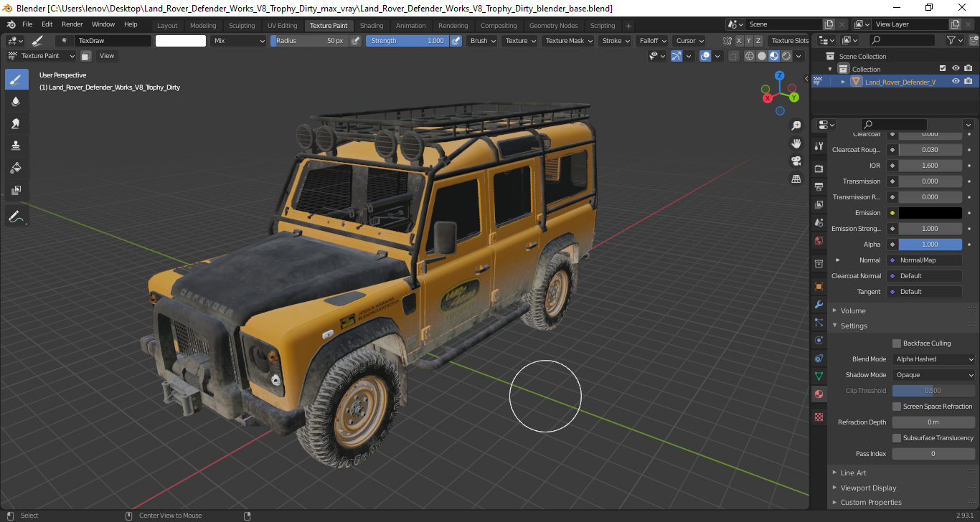The height and width of the screenshot is (522, 980).
Task: Select Solid viewport shading
Action: click(x=762, y=56)
